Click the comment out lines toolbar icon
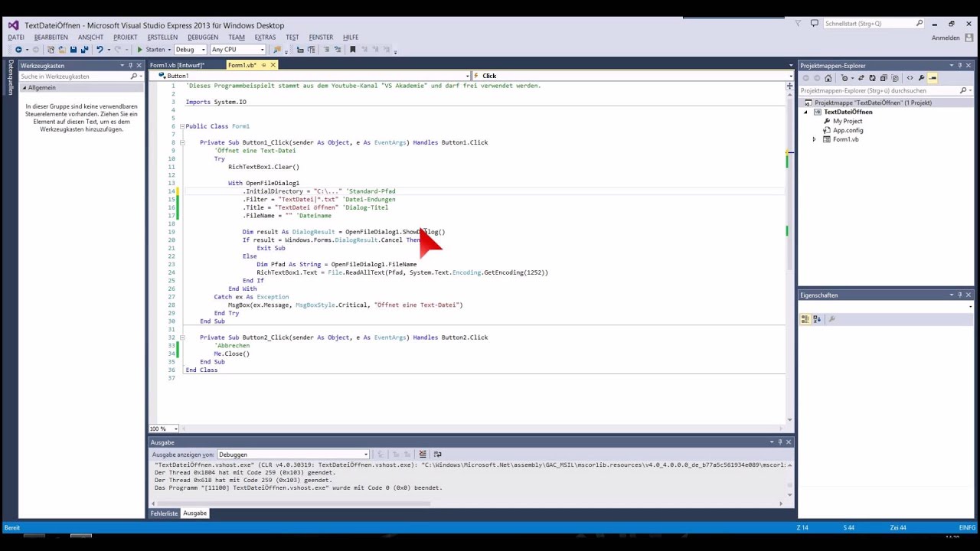 click(326, 50)
